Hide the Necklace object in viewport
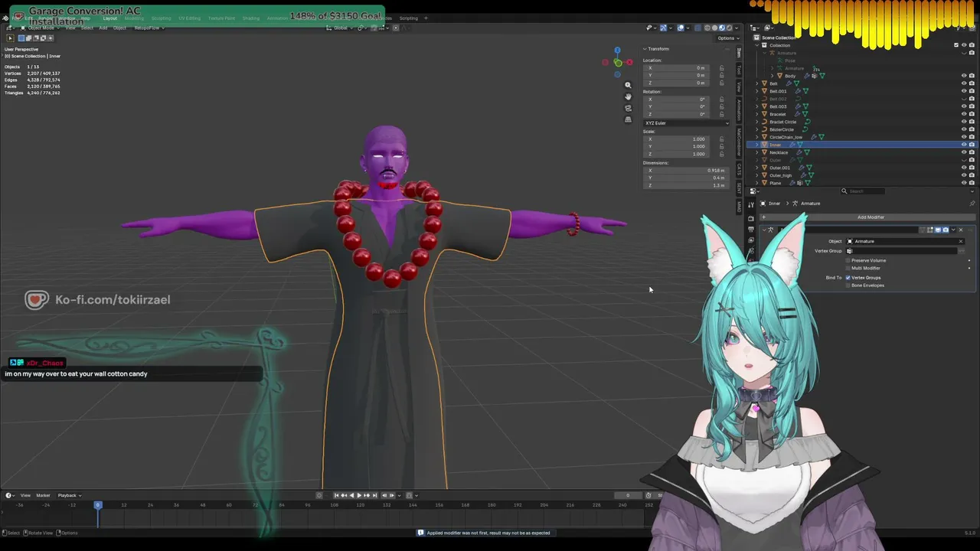The height and width of the screenshot is (551, 980). coord(964,152)
